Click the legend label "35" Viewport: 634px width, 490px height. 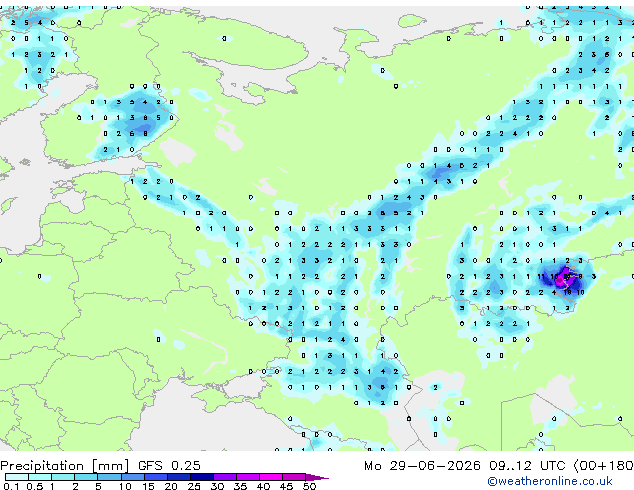[240, 486]
